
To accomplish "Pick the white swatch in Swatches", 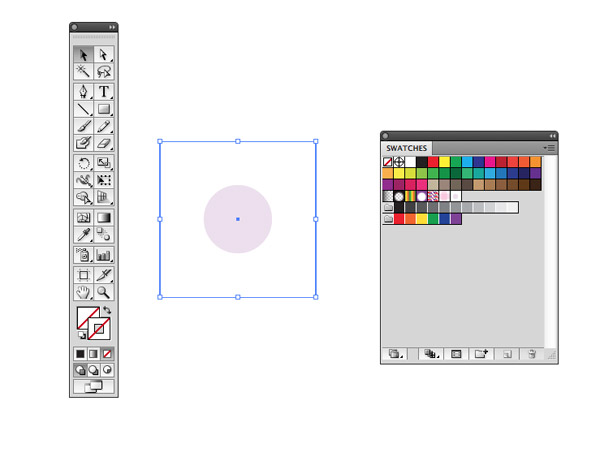I will coord(410,162).
